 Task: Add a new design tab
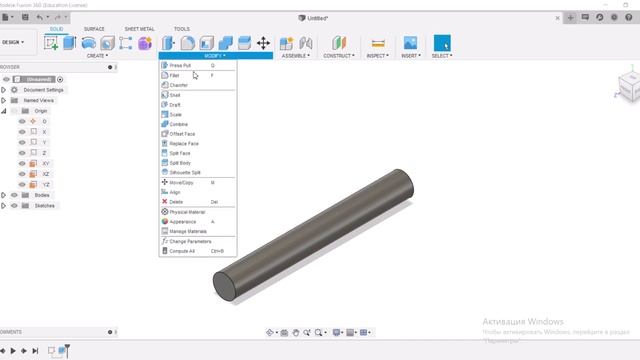tap(570, 18)
